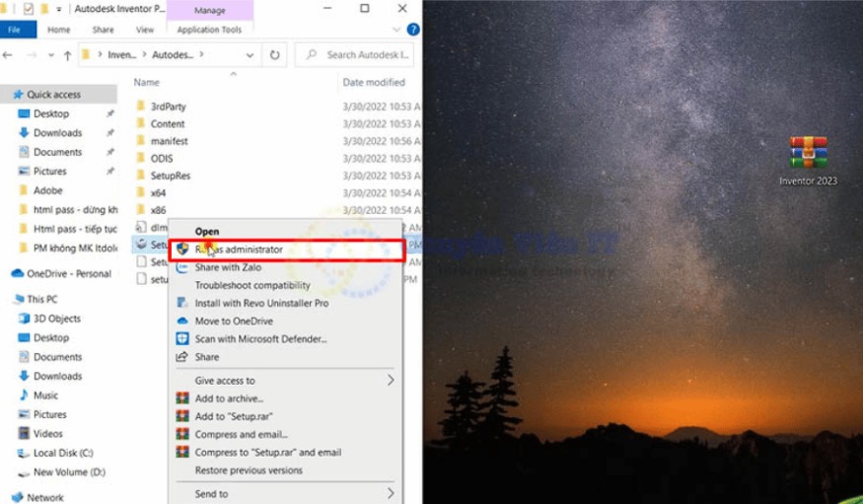Select the 3rdParty folder icon
Image resolution: width=863 pixels, height=504 pixels.
[x=141, y=107]
